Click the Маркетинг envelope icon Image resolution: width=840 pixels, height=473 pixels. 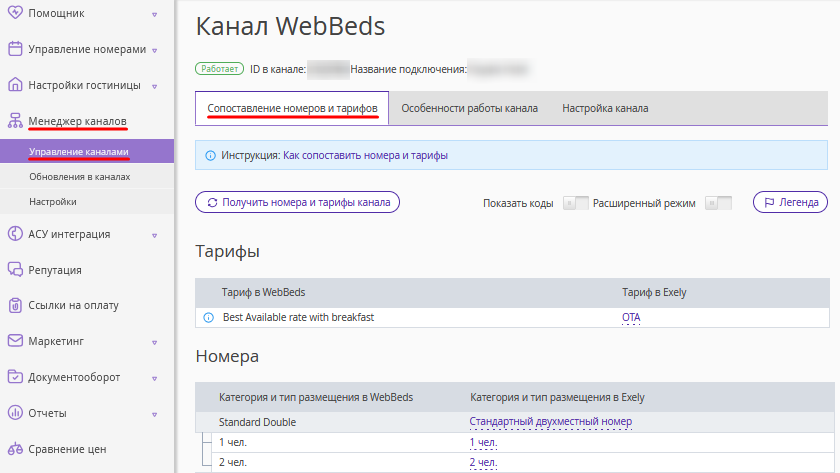15,341
